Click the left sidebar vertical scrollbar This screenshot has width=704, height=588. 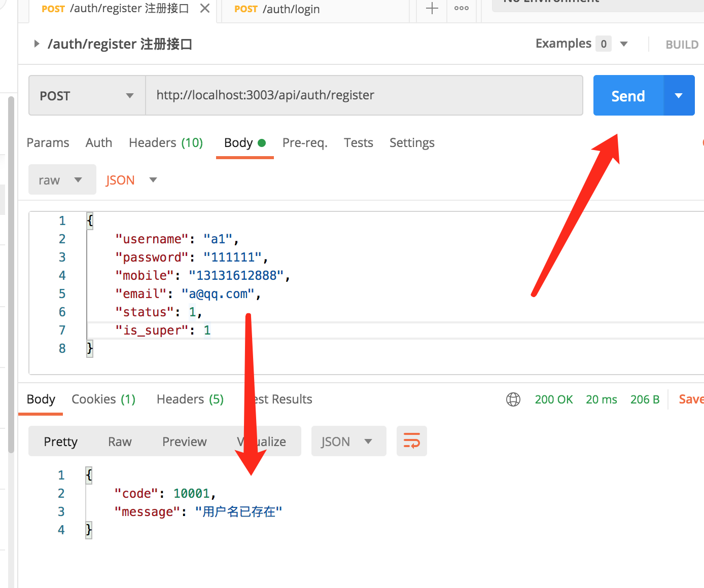pyautogui.click(x=11, y=274)
